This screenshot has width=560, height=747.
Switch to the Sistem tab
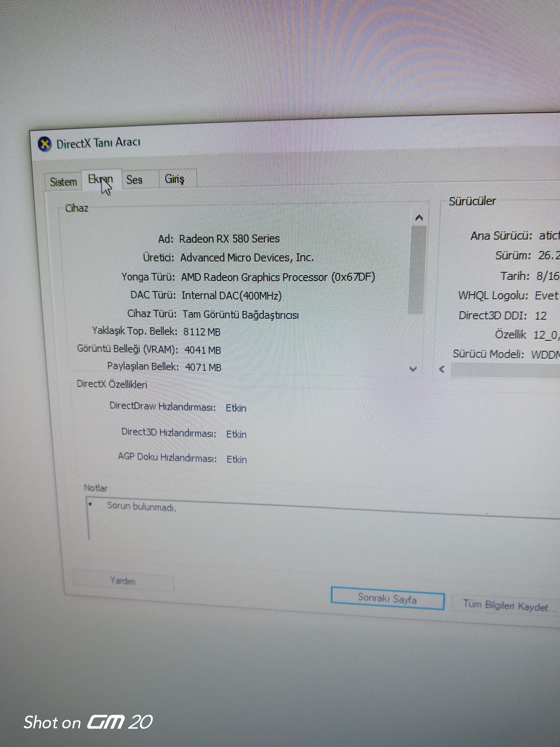64,182
